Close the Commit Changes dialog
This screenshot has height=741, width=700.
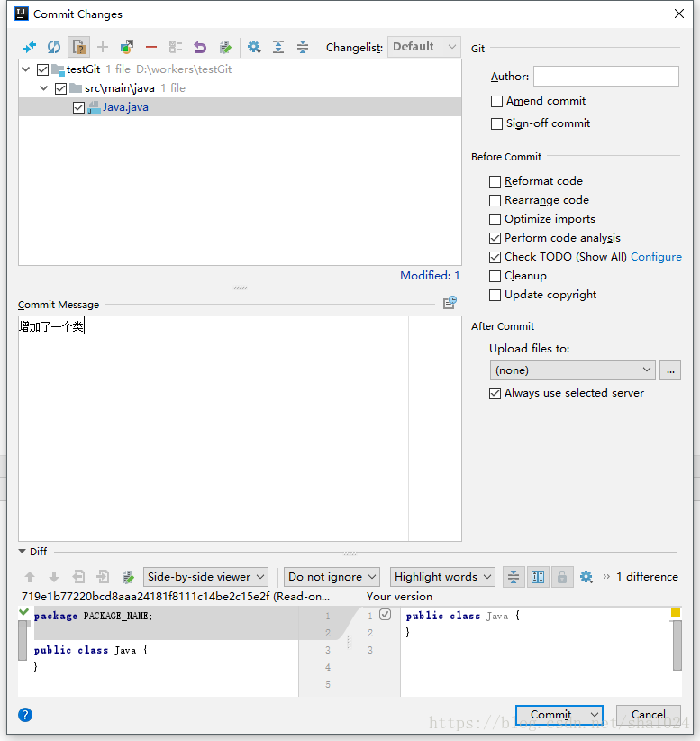[678, 14]
